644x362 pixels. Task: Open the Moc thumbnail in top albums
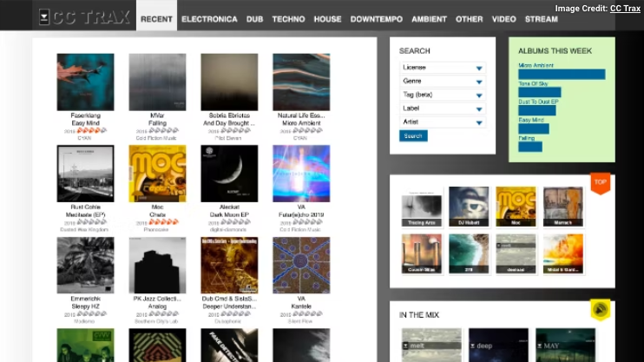[516, 207]
